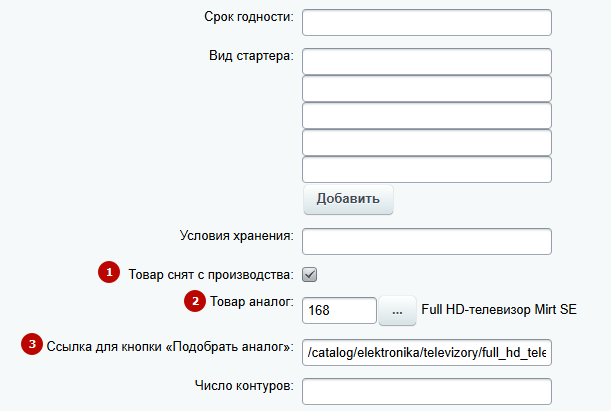Click the «Товар снят с производства» label

pos(210,273)
